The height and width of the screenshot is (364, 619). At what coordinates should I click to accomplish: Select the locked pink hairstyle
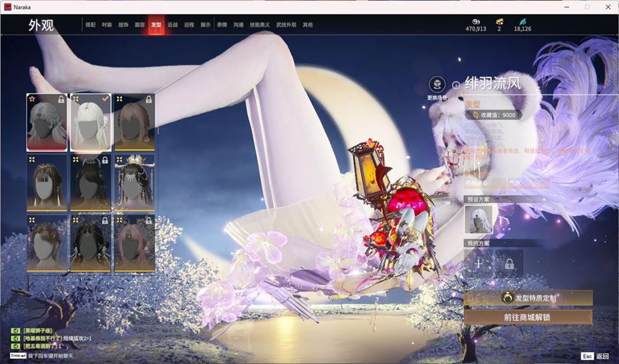click(x=134, y=243)
